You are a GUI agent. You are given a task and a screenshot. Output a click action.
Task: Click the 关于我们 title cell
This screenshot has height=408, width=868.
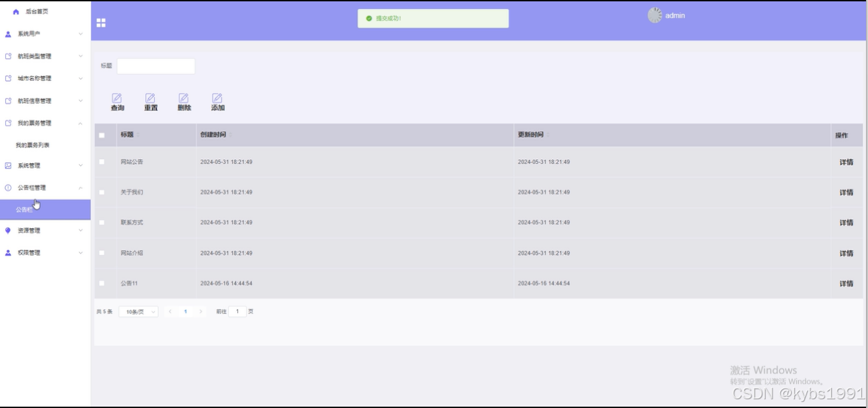tap(132, 193)
